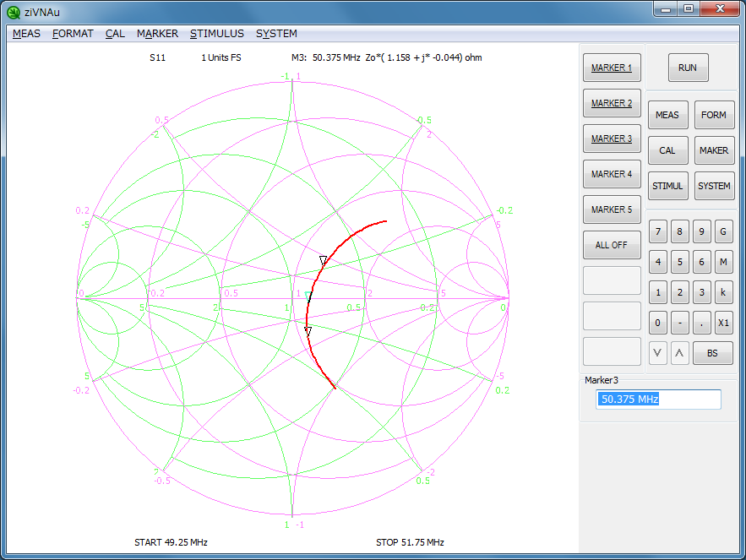Click the Marker3 frequency input field
The height and width of the screenshot is (560, 746).
(659, 400)
